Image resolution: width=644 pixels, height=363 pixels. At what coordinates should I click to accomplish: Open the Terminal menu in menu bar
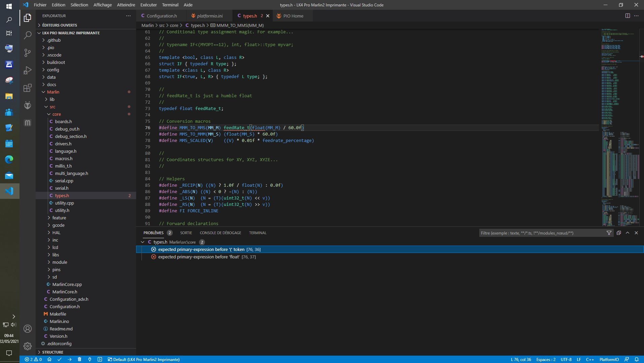(x=170, y=5)
